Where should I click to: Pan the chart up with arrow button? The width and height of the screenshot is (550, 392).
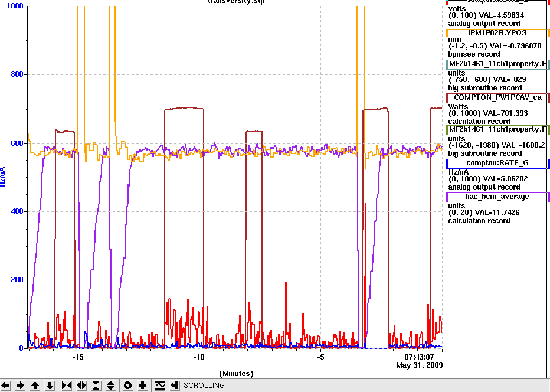(35, 386)
